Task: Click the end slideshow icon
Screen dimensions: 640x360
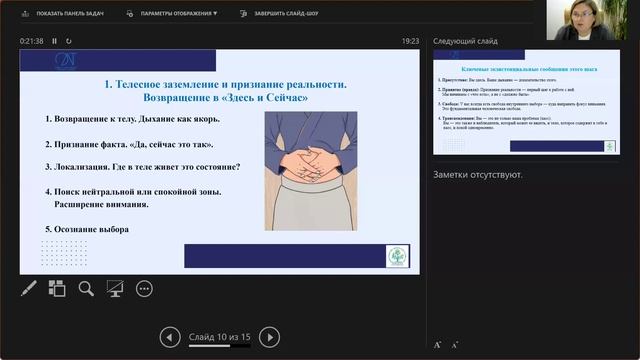Action: [243, 13]
